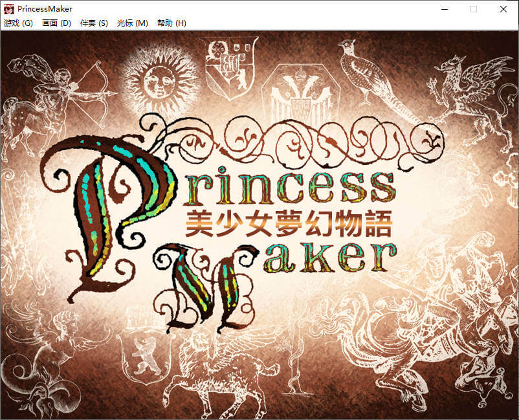
Task: Open the 画面 (D) menu
Action: (56, 23)
